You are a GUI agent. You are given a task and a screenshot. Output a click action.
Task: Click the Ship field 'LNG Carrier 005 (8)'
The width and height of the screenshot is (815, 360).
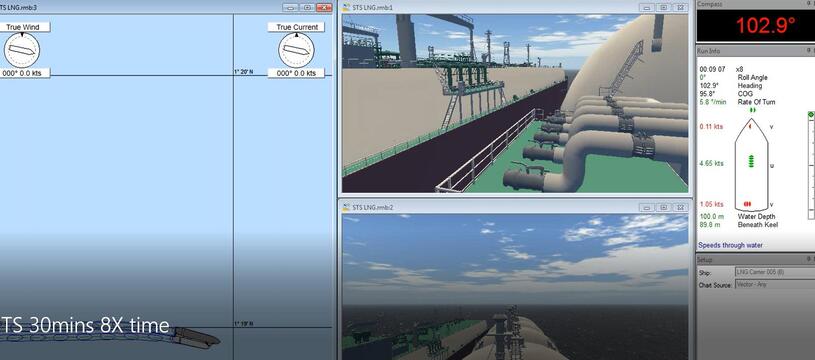(774, 272)
